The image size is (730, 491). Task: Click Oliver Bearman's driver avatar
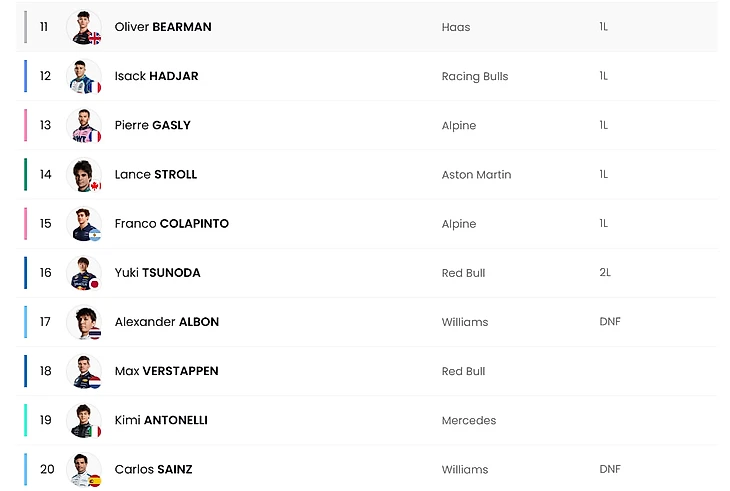pyautogui.click(x=84, y=27)
